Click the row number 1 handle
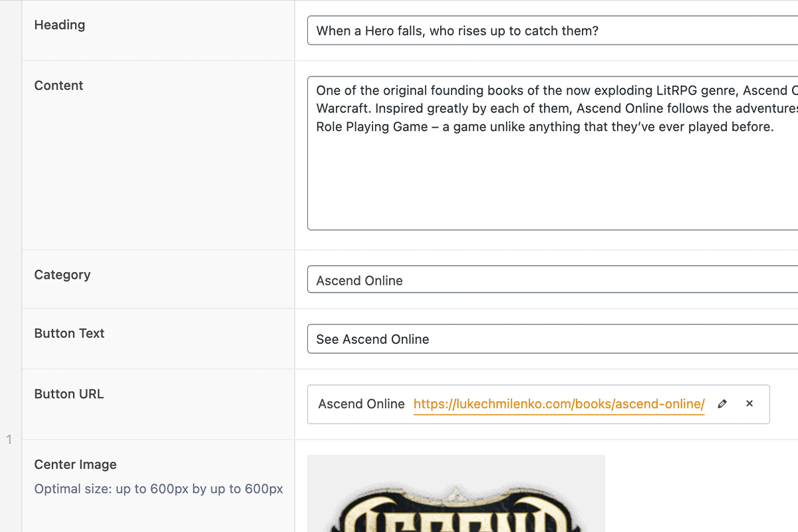The width and height of the screenshot is (798, 532). (x=9, y=440)
